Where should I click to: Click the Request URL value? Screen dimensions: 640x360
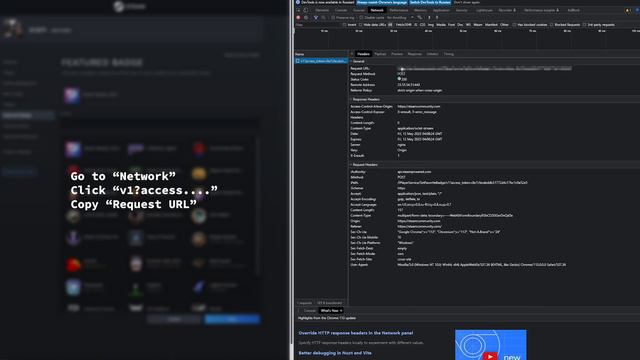pyautogui.click(x=484, y=69)
